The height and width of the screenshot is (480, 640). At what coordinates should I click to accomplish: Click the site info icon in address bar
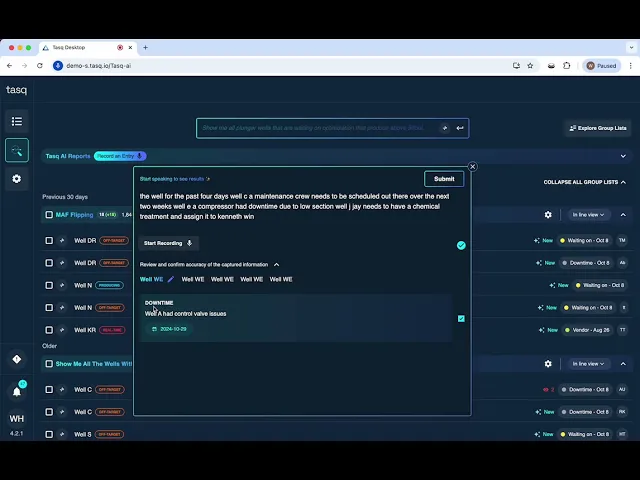[x=58, y=66]
